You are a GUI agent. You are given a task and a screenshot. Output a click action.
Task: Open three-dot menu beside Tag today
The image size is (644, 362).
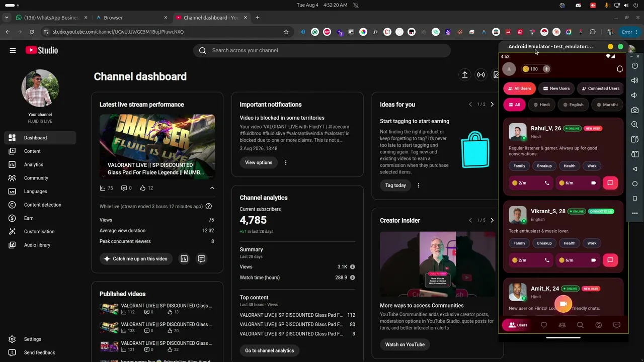[418, 186]
